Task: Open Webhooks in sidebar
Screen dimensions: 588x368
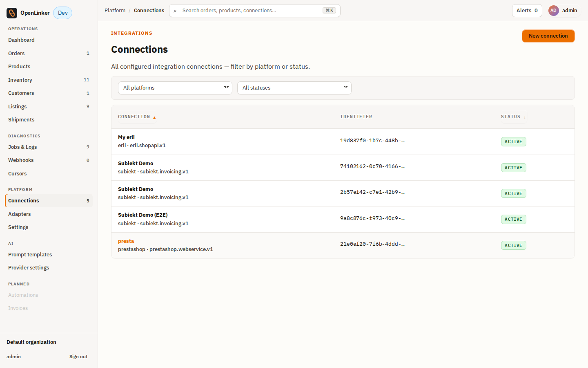Action: tap(49, 160)
